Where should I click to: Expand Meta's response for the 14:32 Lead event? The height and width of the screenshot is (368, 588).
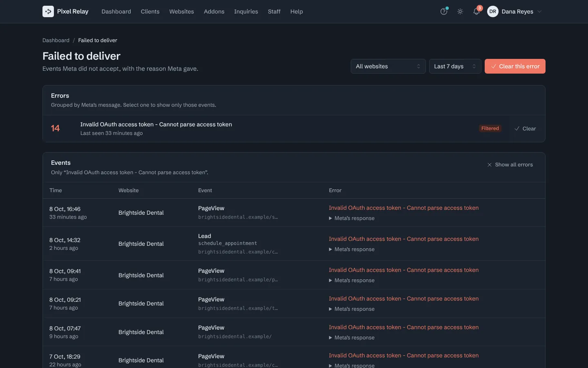(352, 249)
